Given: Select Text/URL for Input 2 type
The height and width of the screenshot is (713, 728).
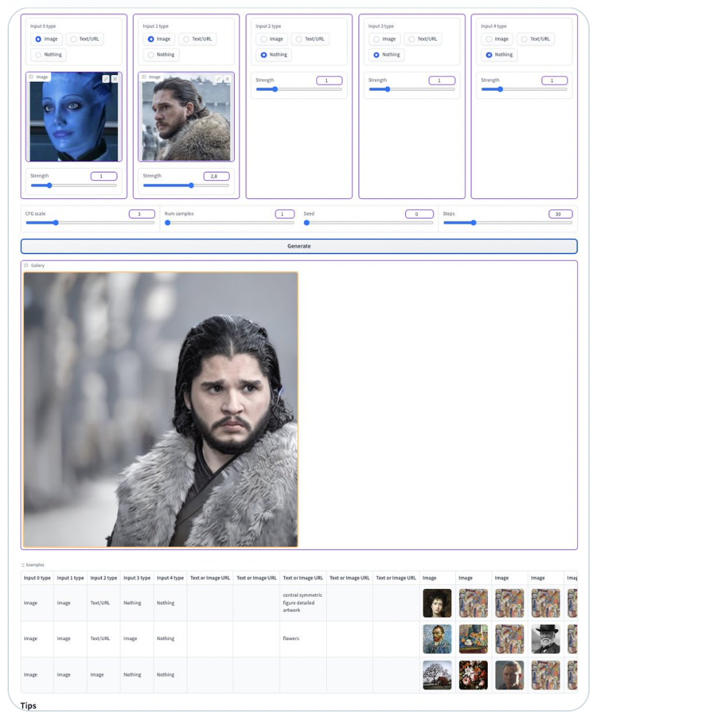Looking at the screenshot, I should point(310,39).
